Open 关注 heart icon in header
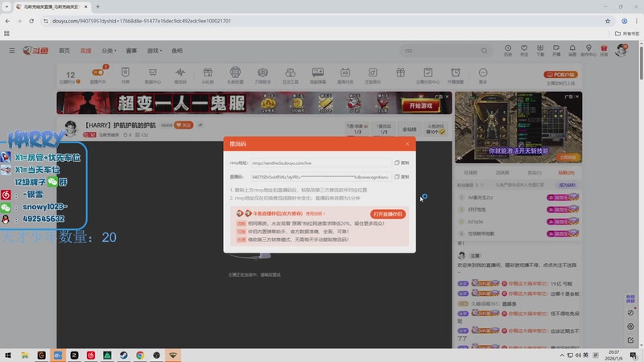 click(x=524, y=51)
